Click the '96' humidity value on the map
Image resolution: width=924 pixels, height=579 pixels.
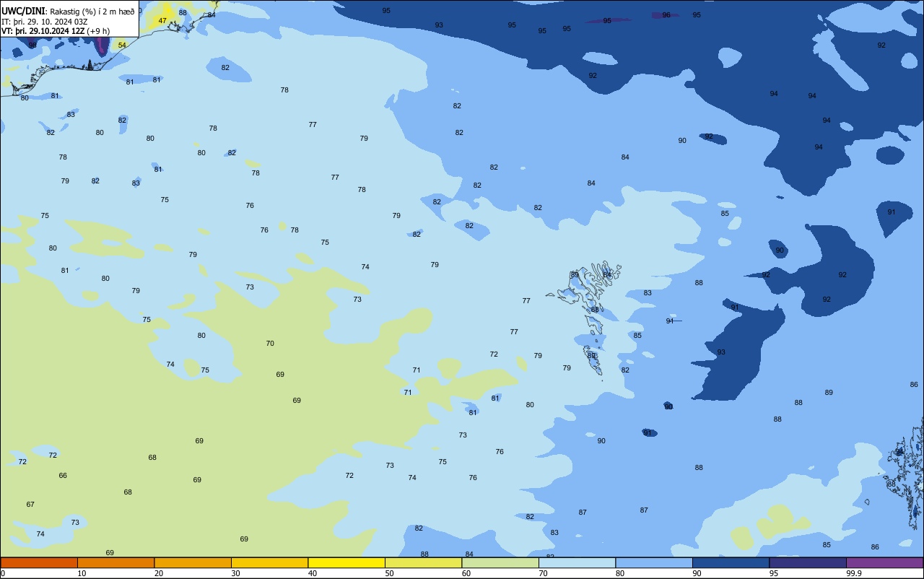[666, 15]
